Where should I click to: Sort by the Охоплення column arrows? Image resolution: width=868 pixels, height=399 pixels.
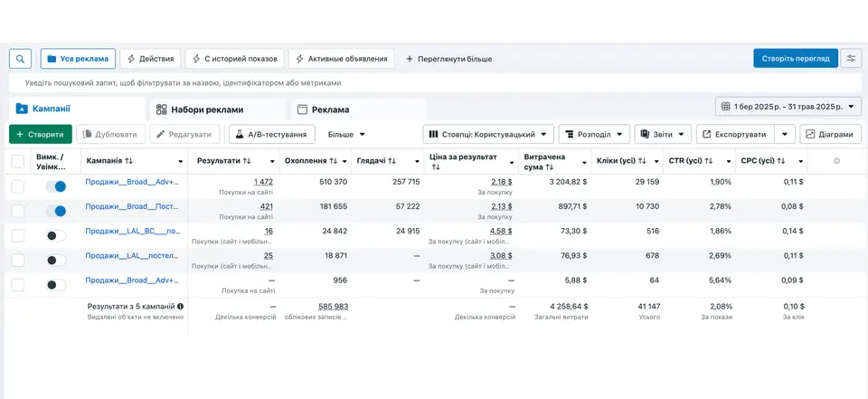334,161
